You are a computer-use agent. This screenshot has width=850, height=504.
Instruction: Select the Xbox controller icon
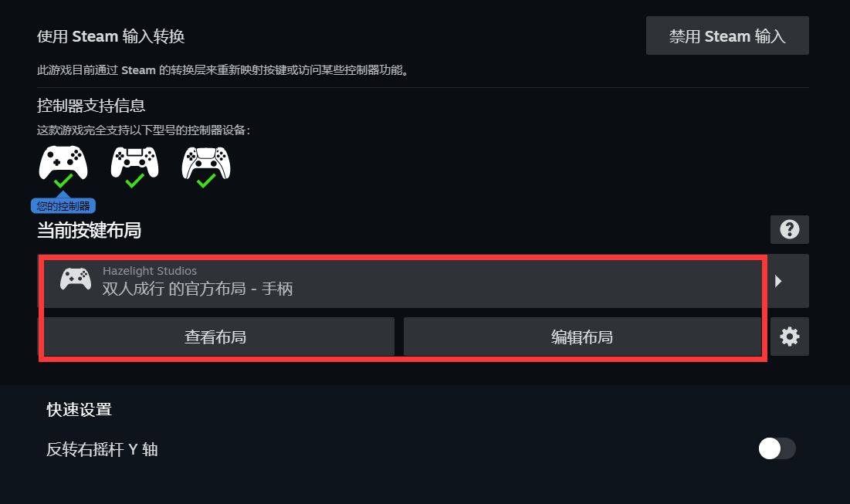63,161
